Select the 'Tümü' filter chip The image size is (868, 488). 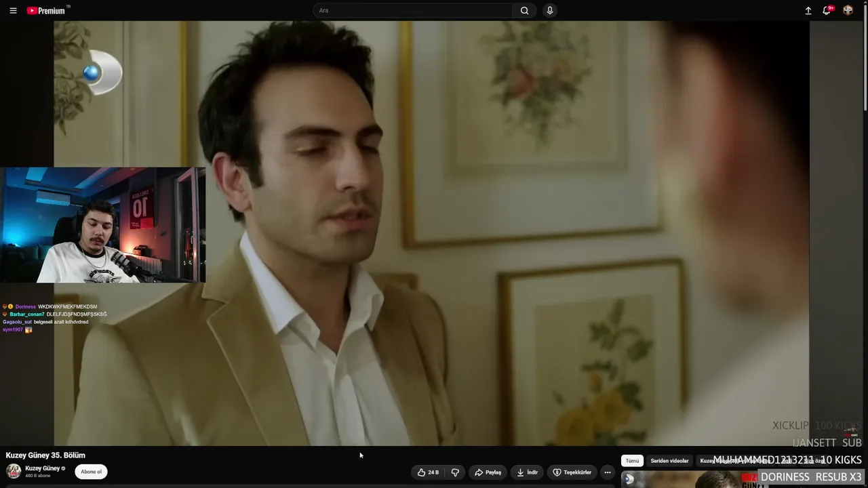pyautogui.click(x=632, y=461)
